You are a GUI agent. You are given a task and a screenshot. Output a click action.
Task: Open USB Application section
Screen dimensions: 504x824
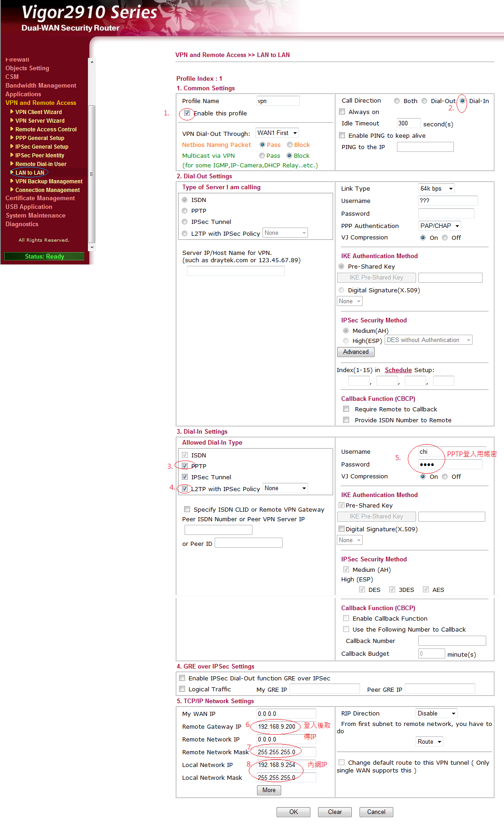29,207
